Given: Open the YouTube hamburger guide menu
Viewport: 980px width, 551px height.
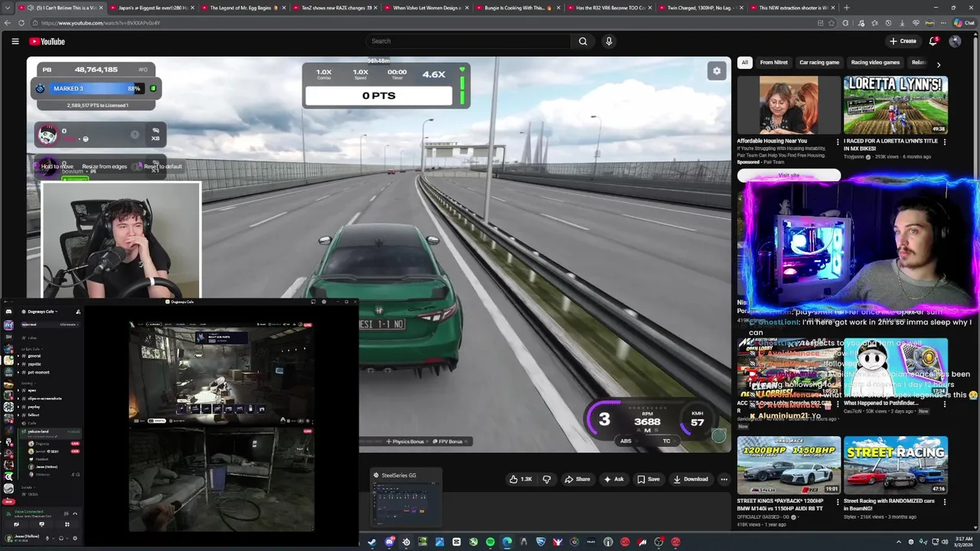Looking at the screenshot, I should [15, 41].
